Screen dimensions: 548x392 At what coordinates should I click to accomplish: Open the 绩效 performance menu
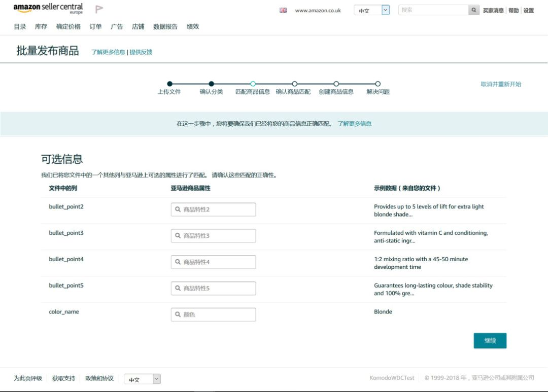click(193, 26)
